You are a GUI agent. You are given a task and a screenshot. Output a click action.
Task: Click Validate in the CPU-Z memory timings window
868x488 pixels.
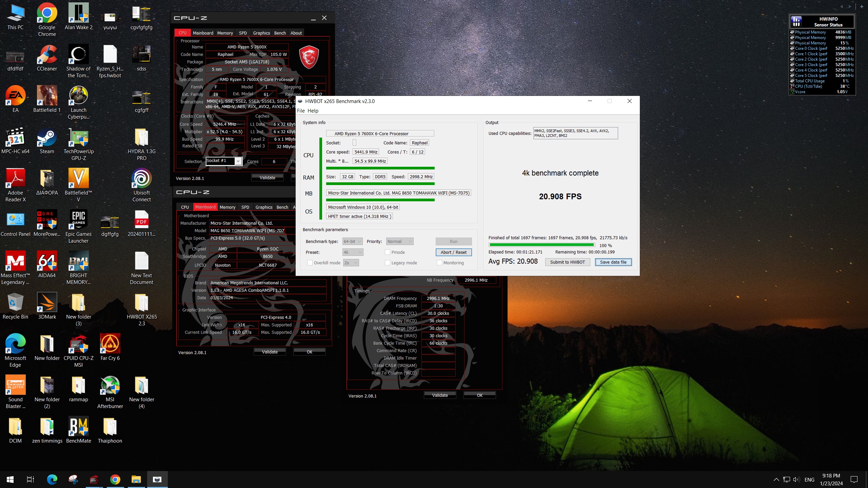[x=440, y=395]
